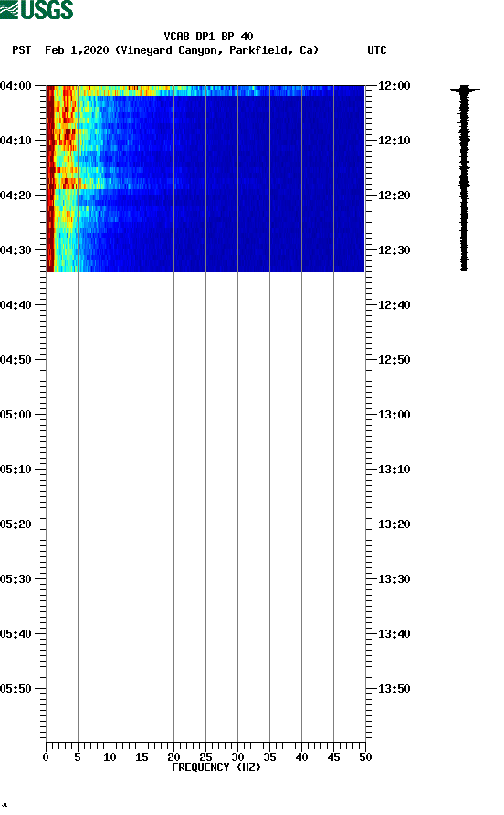
Task: Click the 12:30 UTC time label
Action: [x=394, y=250]
